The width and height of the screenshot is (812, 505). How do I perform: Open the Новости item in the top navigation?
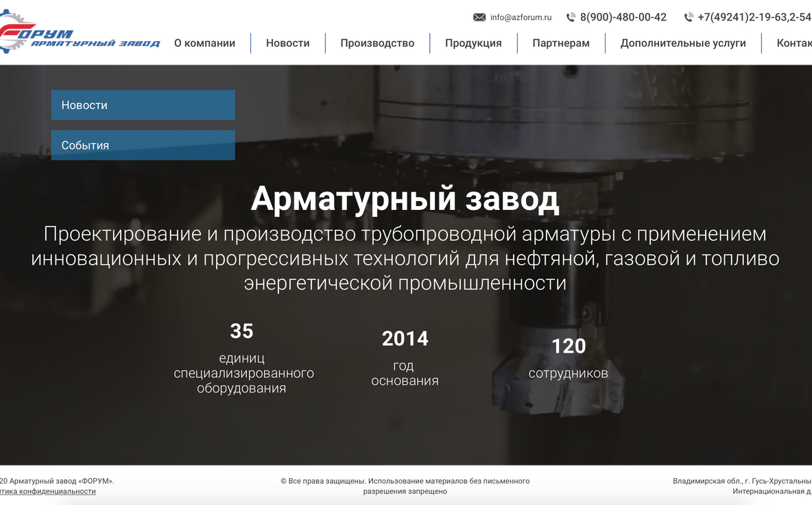tap(287, 43)
